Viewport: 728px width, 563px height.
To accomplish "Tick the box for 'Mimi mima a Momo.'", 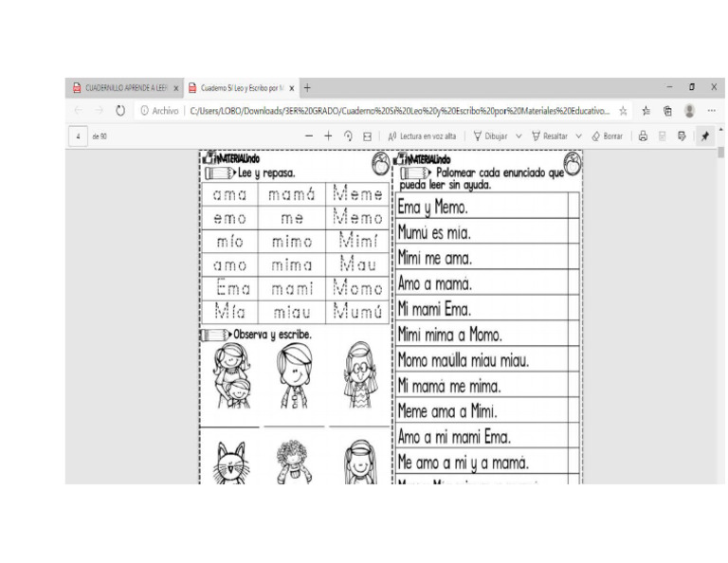I will (x=573, y=333).
